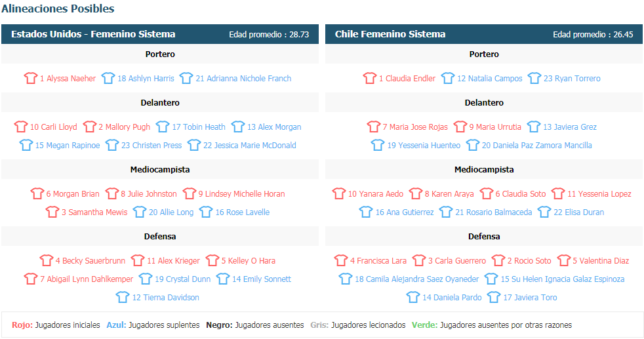Click the red shirt icon beside Julie Johnston
The height and width of the screenshot is (339, 644).
coord(111,193)
